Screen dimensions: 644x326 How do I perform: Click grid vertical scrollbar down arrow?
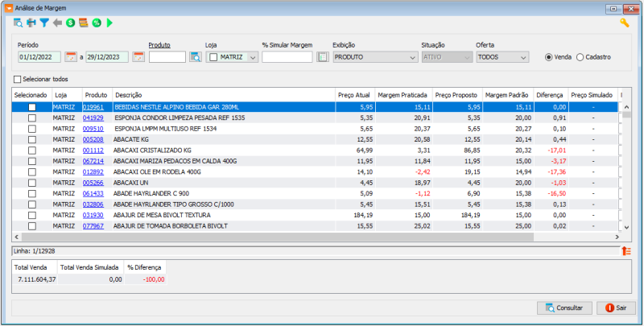[x=626, y=227]
